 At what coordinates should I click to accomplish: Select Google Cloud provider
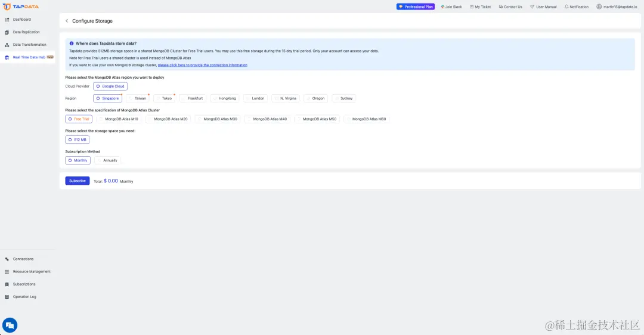pyautogui.click(x=110, y=86)
